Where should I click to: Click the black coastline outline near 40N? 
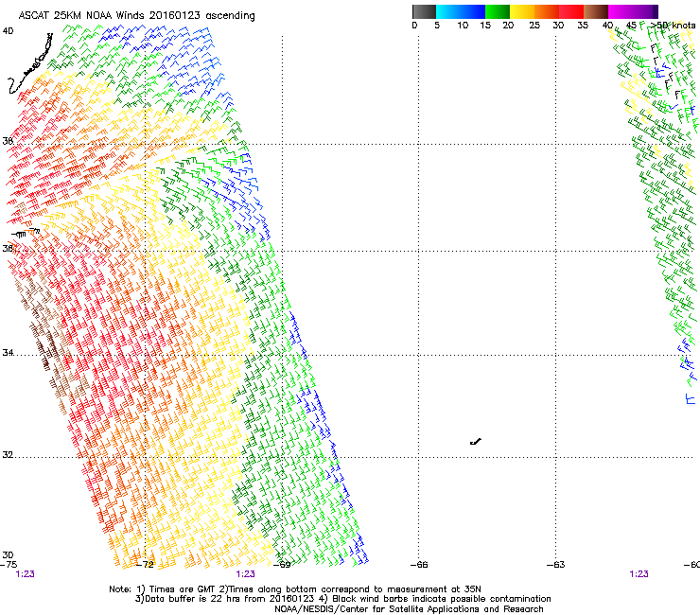click(x=30, y=63)
